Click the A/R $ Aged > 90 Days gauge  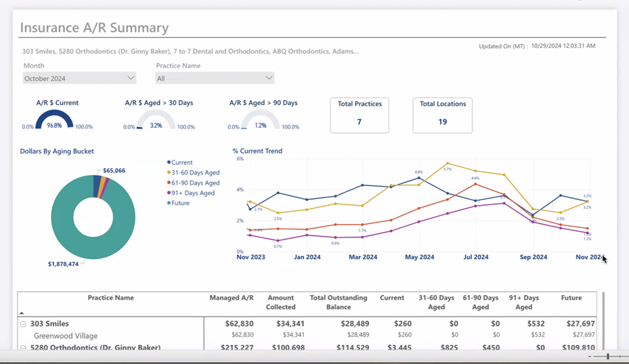tap(261, 120)
